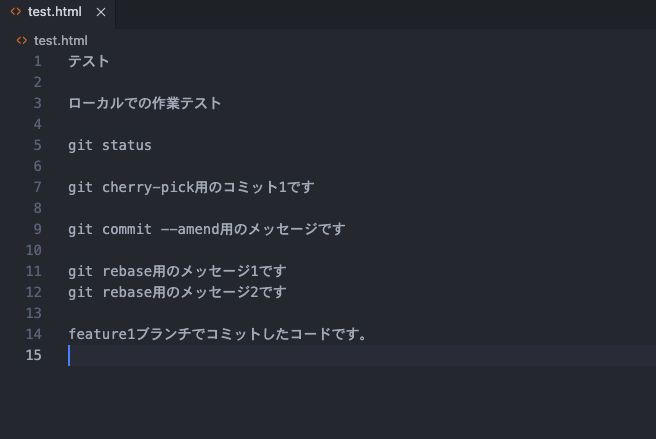The width and height of the screenshot is (656, 439).
Task: Close the test.html tab
Action: [101, 12]
